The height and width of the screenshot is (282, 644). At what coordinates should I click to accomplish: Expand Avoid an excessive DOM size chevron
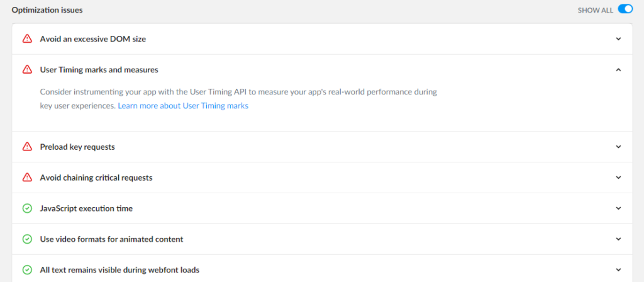(x=619, y=39)
